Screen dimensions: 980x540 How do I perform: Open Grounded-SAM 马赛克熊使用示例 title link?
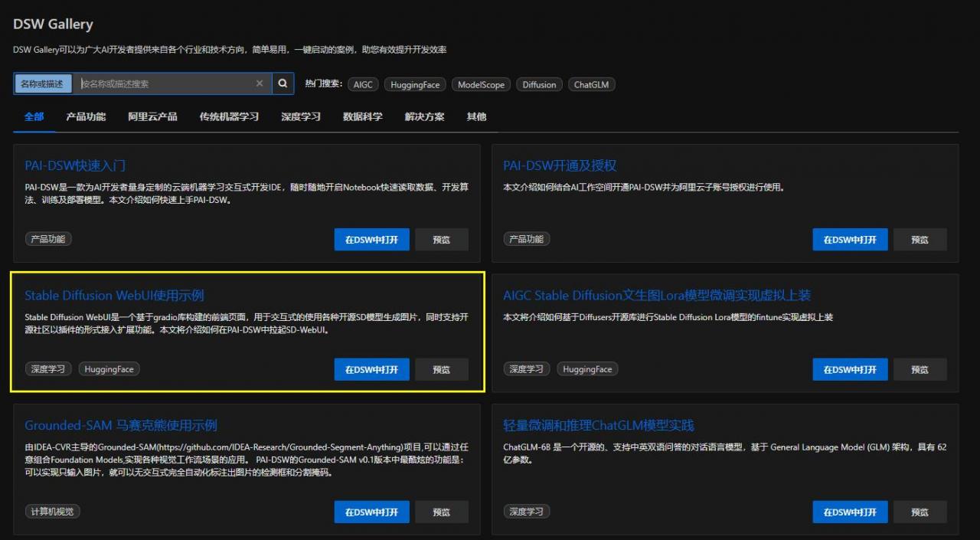[121, 426]
